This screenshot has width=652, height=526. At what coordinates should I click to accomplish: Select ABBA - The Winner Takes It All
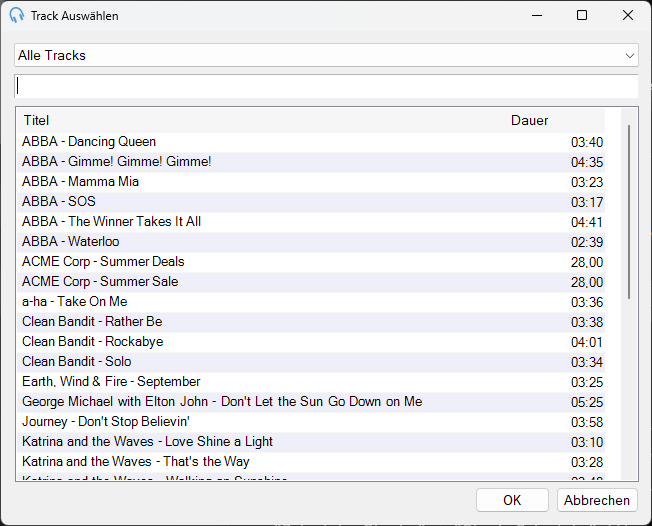click(x=311, y=222)
